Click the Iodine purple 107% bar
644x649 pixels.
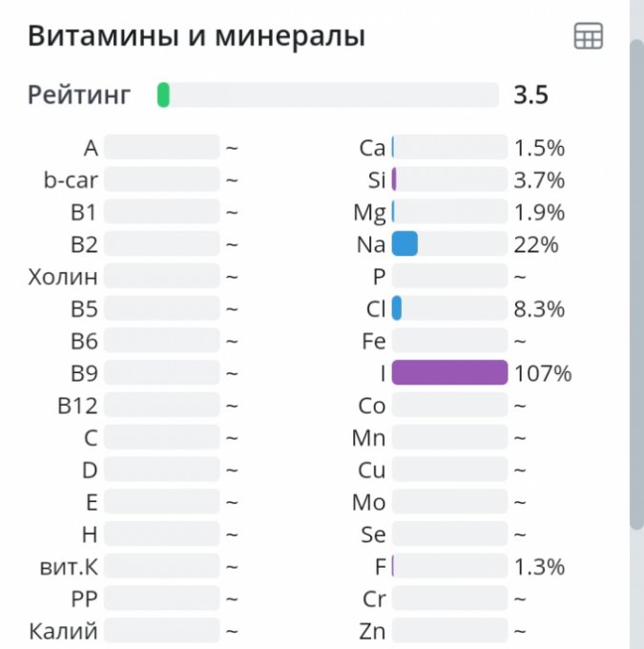[x=449, y=372]
